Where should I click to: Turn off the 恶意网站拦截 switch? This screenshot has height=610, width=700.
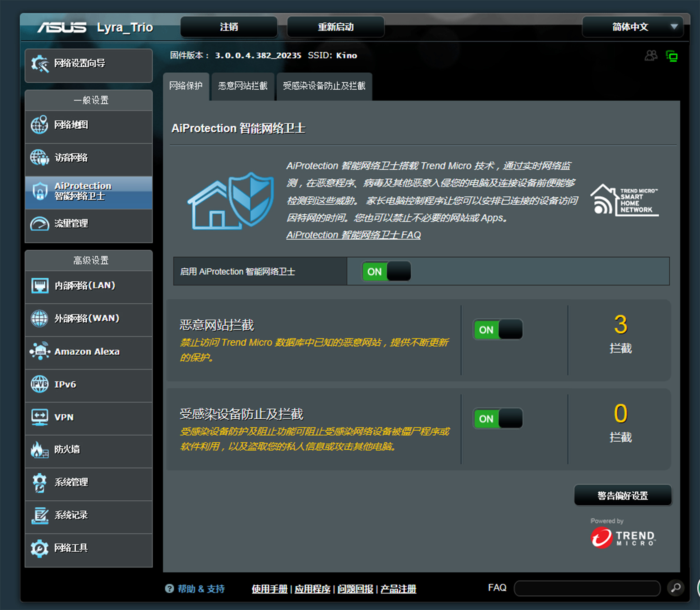[x=498, y=330]
